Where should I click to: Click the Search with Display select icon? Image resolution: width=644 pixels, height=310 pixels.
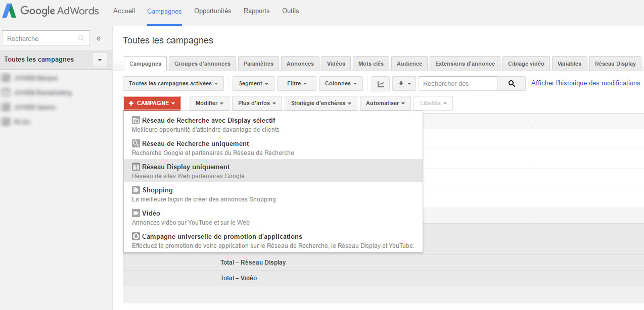point(136,121)
